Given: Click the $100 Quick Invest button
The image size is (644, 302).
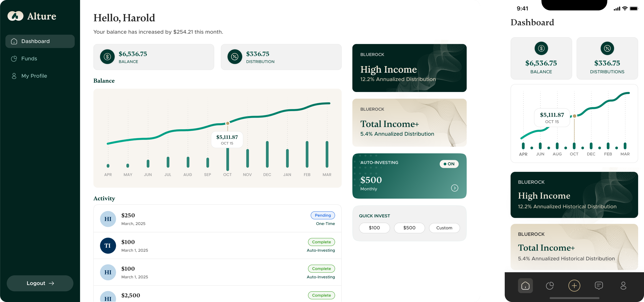Looking at the screenshot, I should [x=374, y=228].
